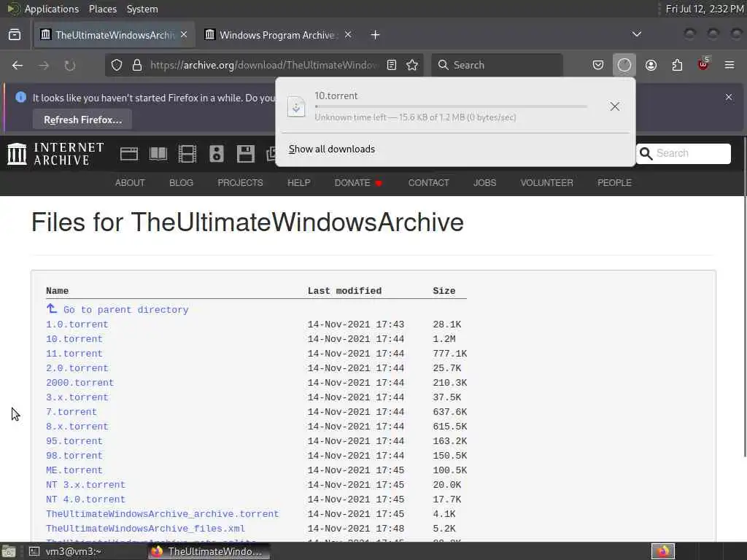
Task: Download the 8.x.torrent file
Action: [x=77, y=427]
